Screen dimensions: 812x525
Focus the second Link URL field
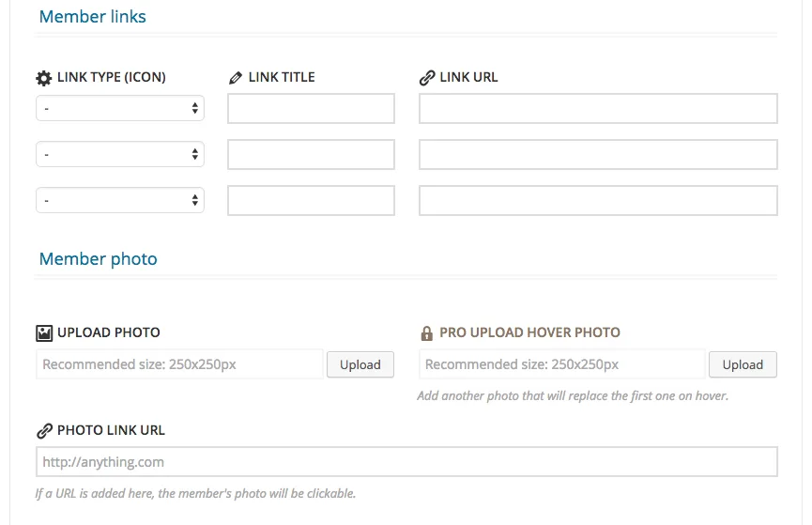[598, 154]
